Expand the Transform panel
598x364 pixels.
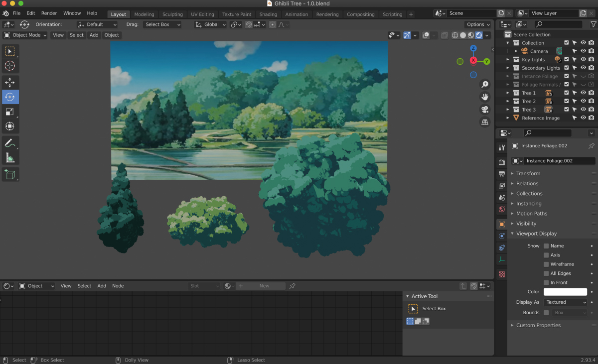coord(528,174)
